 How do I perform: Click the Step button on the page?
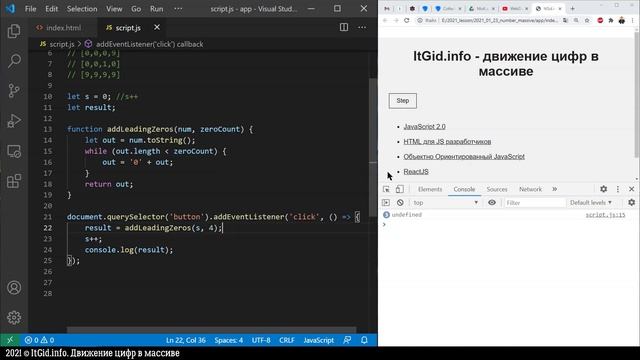pos(402,100)
